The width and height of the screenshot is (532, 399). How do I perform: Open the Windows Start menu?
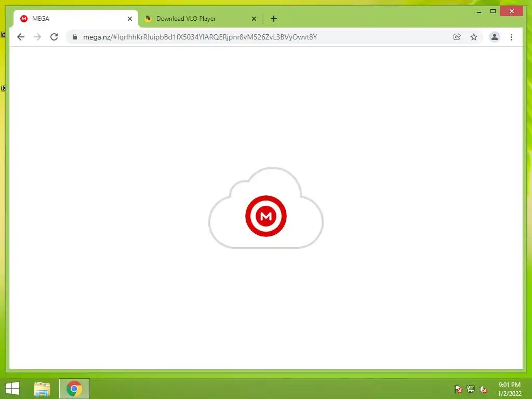click(12, 389)
